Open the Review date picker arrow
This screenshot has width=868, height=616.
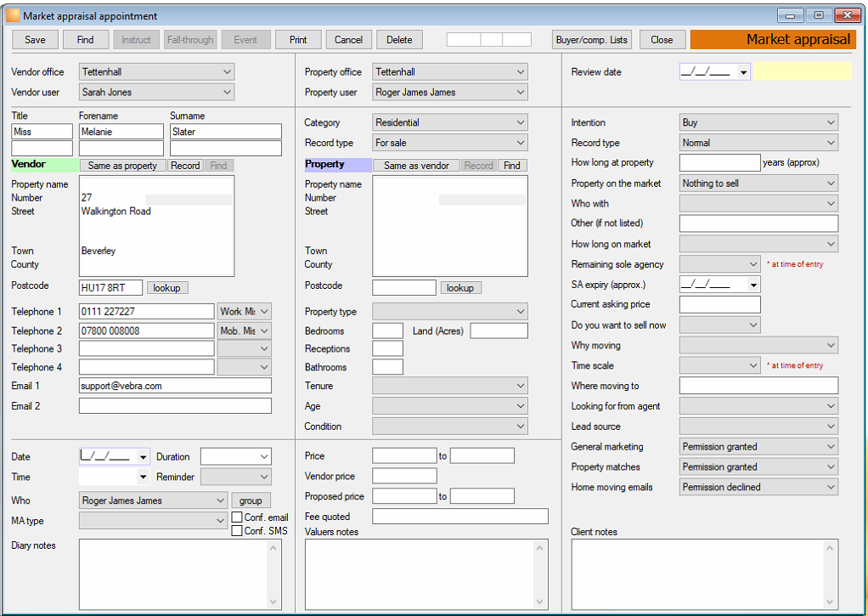coord(743,72)
